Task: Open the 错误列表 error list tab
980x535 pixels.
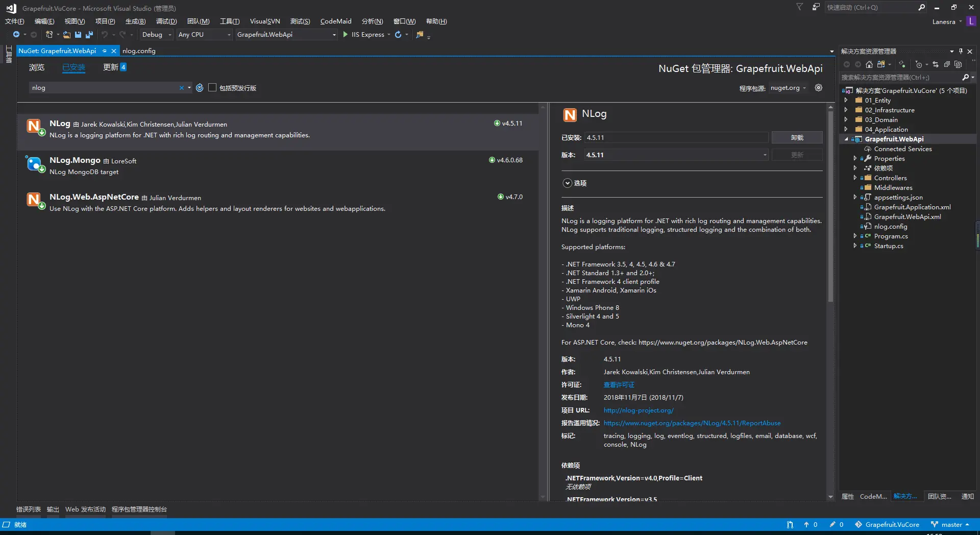Action: click(x=29, y=509)
